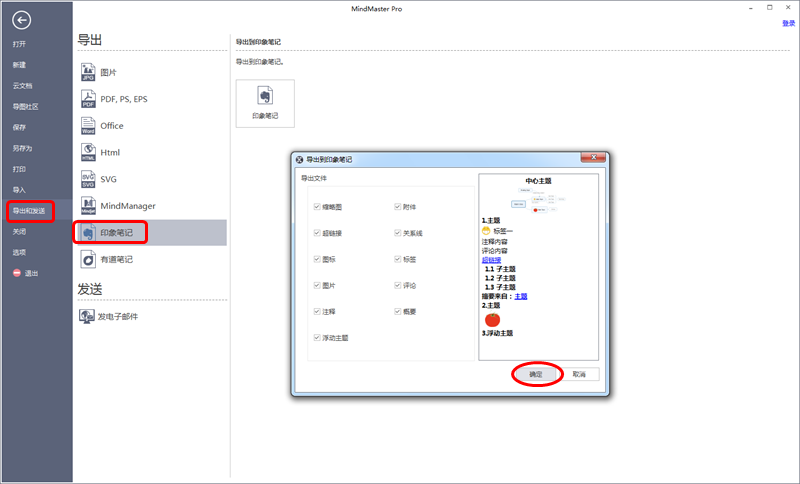Click 超链接 link in preview
800x484 pixels.
[491, 260]
